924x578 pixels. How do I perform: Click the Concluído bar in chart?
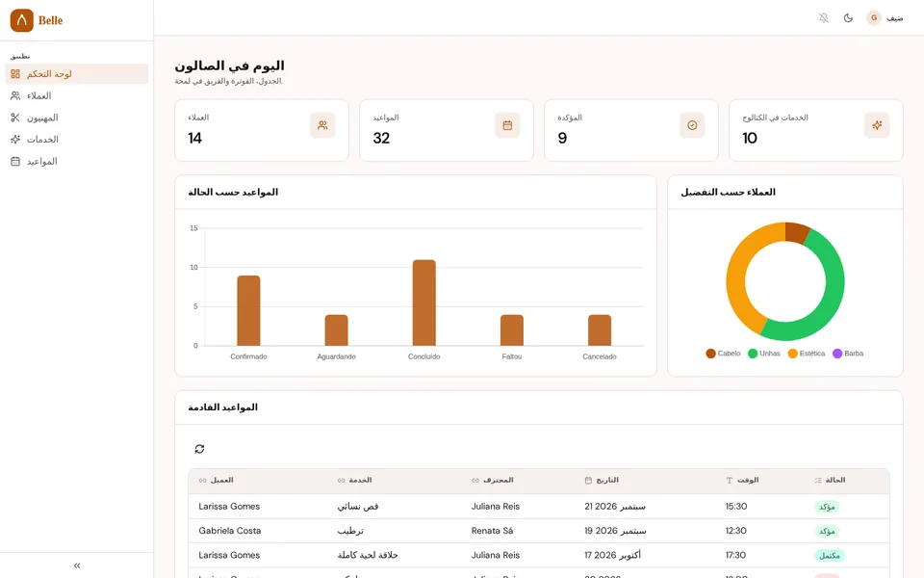pos(424,302)
